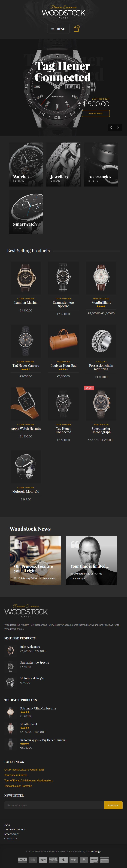The image size is (127, 868).
Task: Click the SUBSCRIBE button
Action: [113, 805]
